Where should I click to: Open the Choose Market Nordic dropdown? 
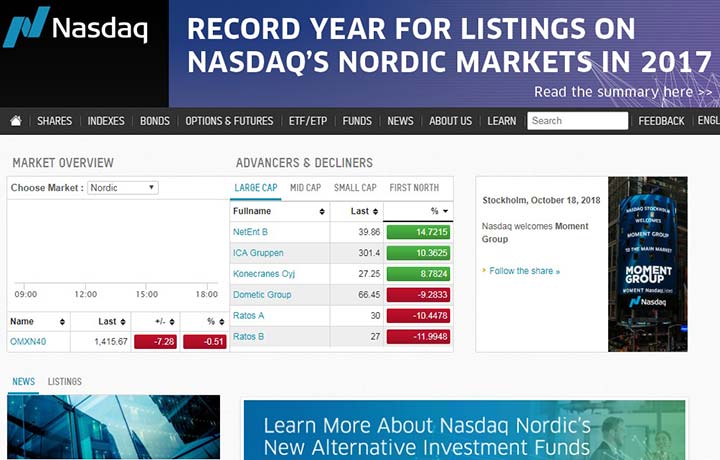click(x=123, y=188)
